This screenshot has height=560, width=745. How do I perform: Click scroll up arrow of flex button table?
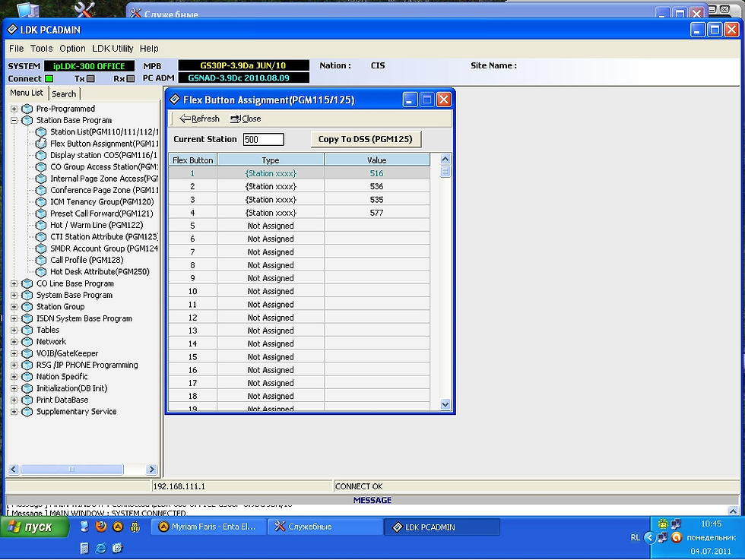(x=445, y=159)
